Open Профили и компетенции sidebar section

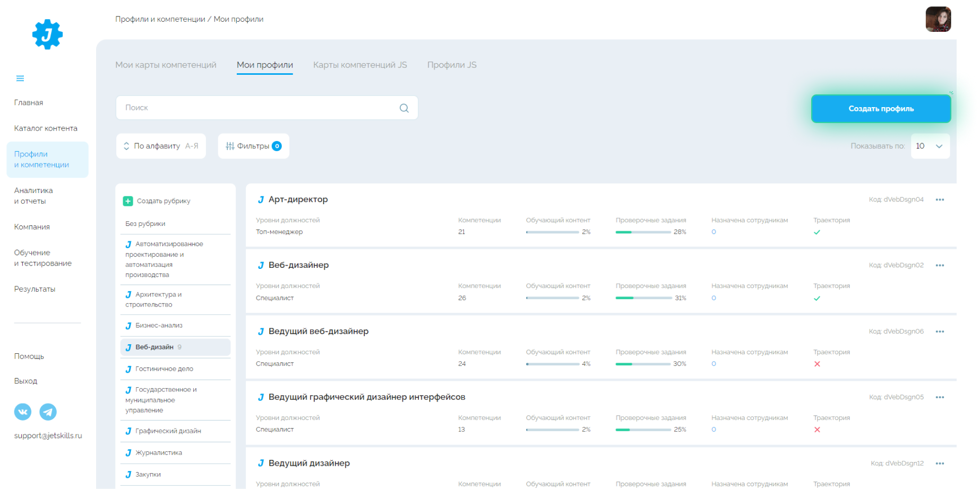pyautogui.click(x=47, y=160)
